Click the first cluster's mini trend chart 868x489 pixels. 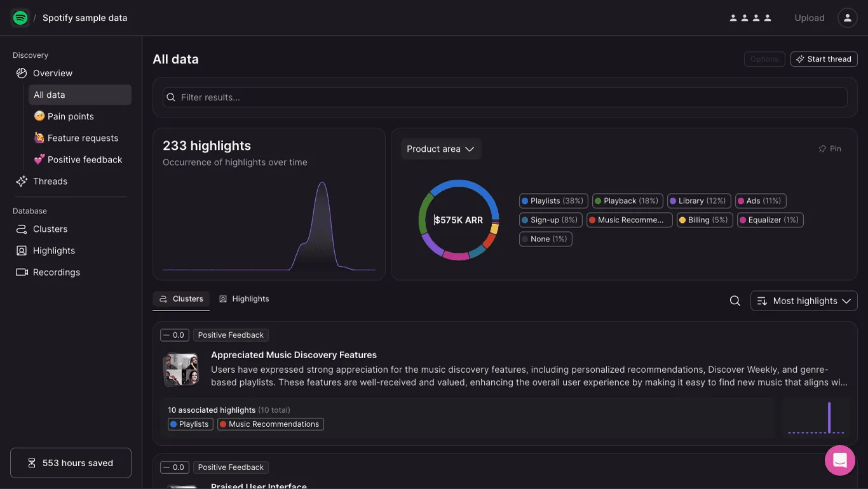pos(816,418)
